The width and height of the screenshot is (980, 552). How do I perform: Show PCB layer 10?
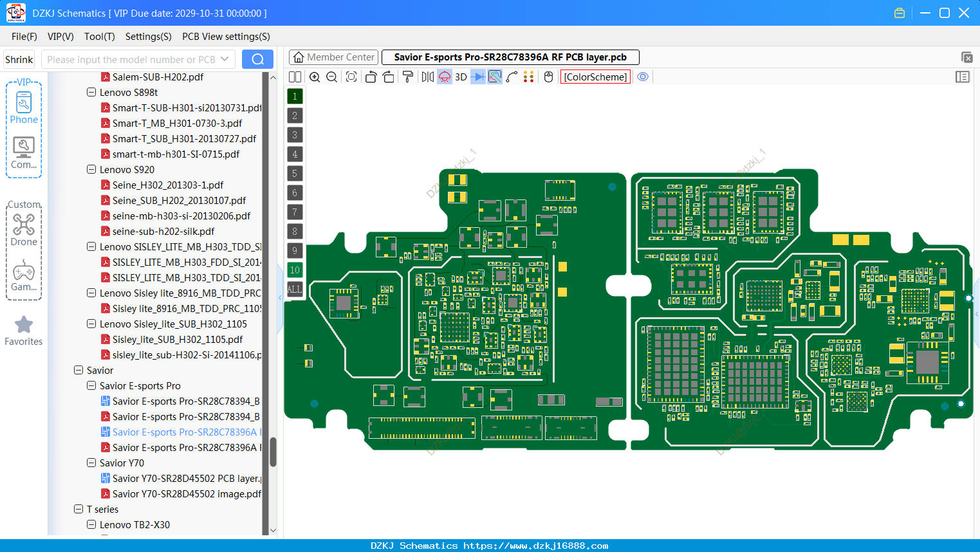(x=295, y=270)
